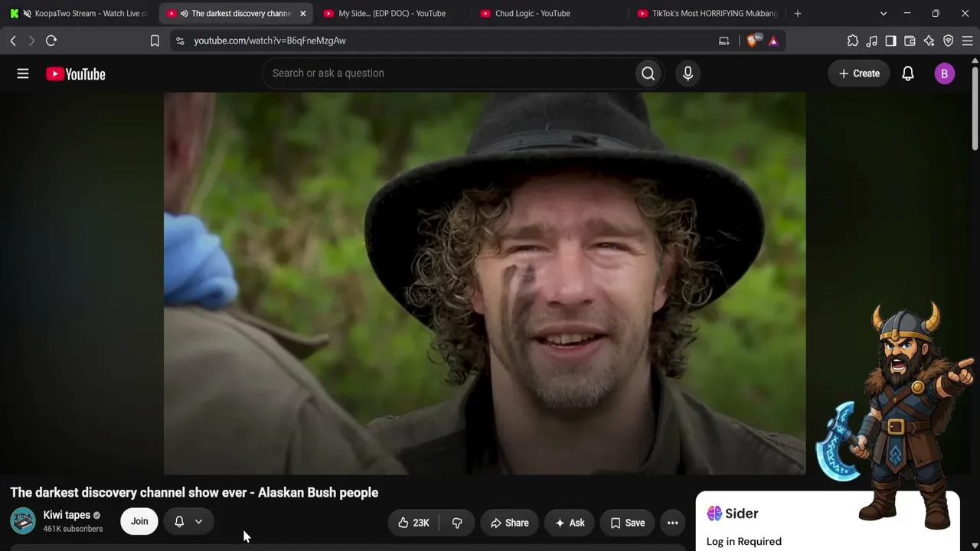This screenshot has width=980, height=551.
Task: Open the tab search dropdown arrow
Action: pos(884,13)
